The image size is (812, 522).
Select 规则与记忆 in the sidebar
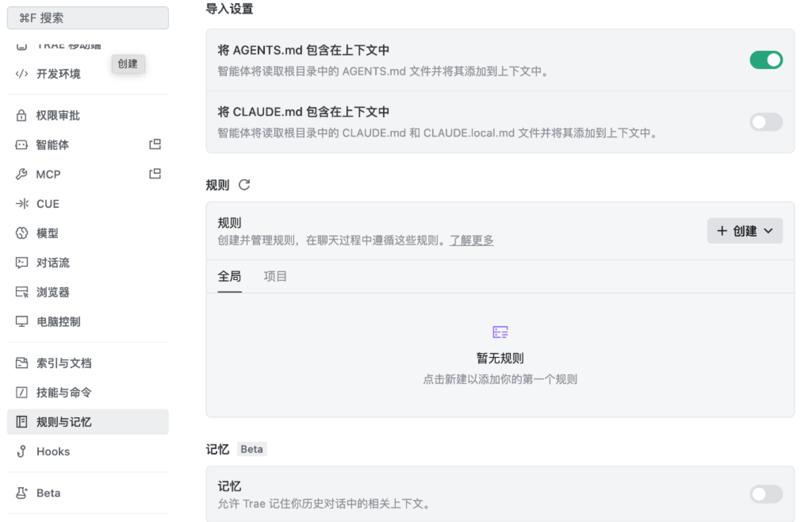tap(88, 422)
